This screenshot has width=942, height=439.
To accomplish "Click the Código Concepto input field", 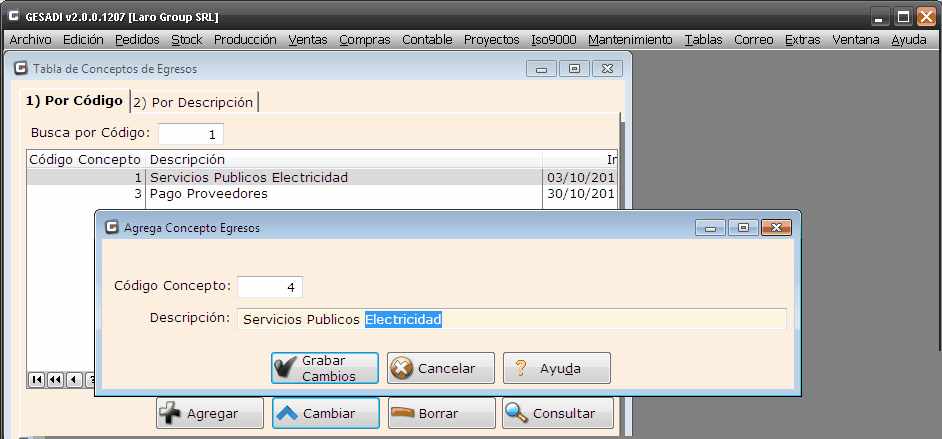I will click(270, 287).
